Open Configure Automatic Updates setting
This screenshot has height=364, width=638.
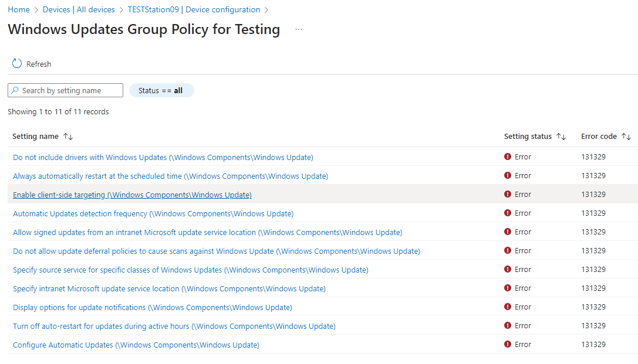(x=136, y=345)
